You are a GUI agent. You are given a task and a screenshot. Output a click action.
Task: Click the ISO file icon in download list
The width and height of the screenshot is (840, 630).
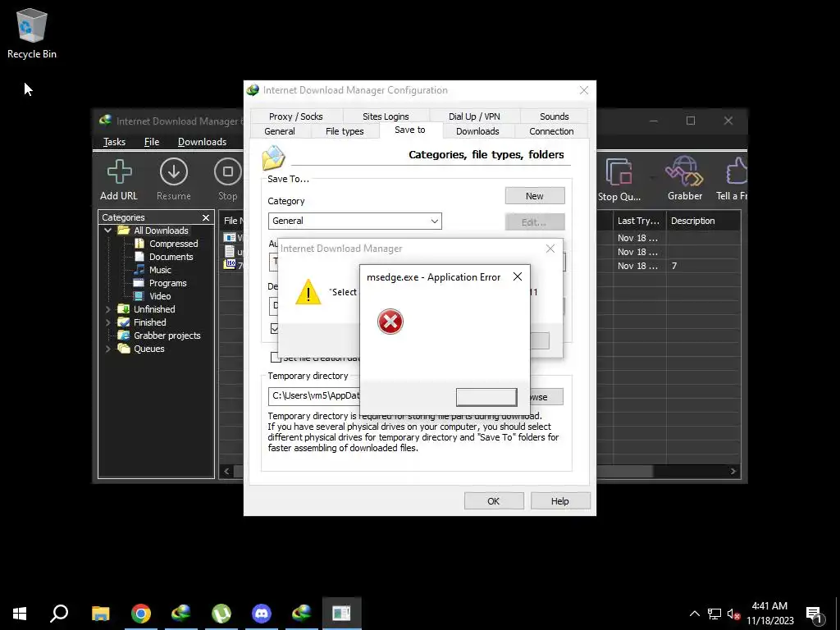pos(230,263)
